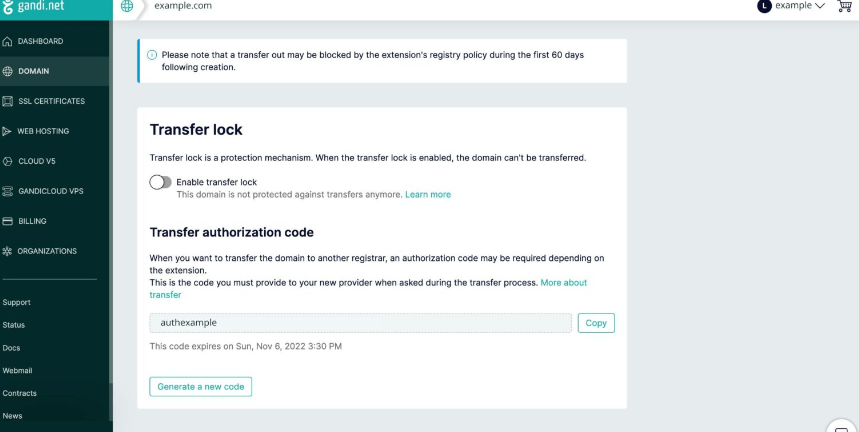This screenshot has width=859, height=432.
Task: Click the Cloud V5 sidebar icon
Action: pyautogui.click(x=8, y=161)
